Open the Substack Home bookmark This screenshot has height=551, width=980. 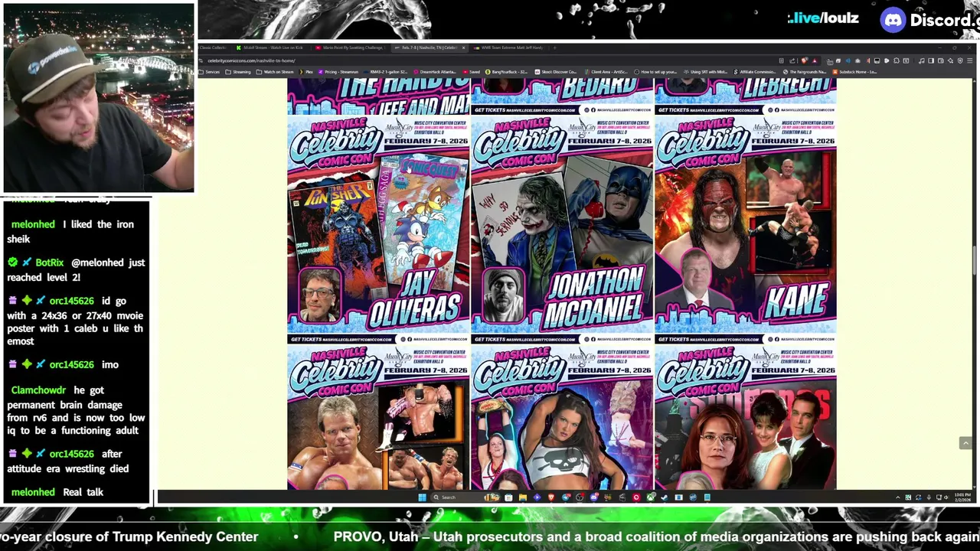tap(854, 72)
